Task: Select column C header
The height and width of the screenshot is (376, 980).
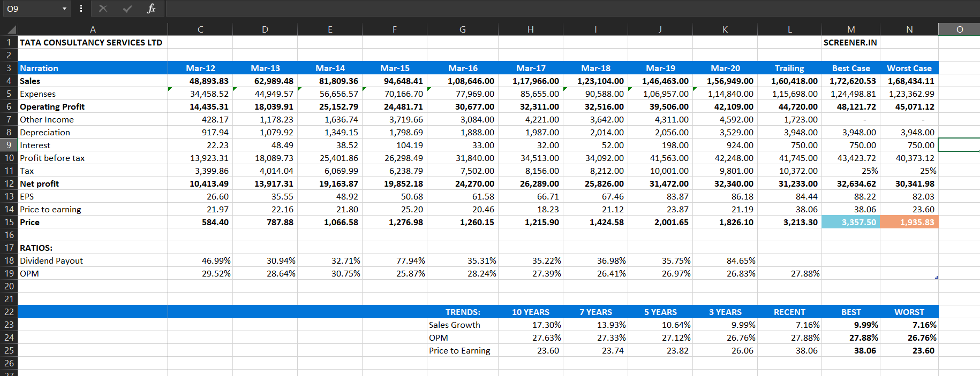Action: click(x=200, y=29)
